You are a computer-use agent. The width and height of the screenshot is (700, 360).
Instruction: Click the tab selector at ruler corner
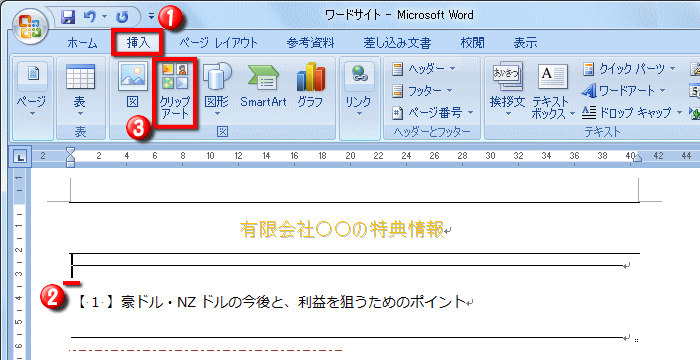[x=21, y=157]
